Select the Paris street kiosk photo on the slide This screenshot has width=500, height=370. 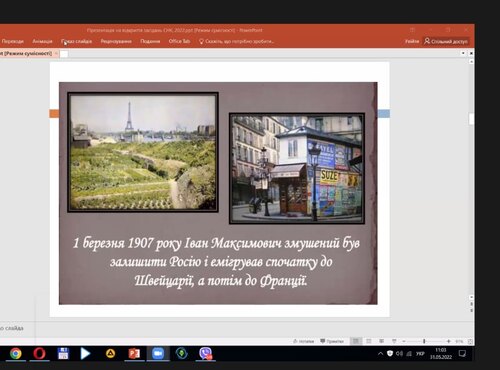pos(297,169)
